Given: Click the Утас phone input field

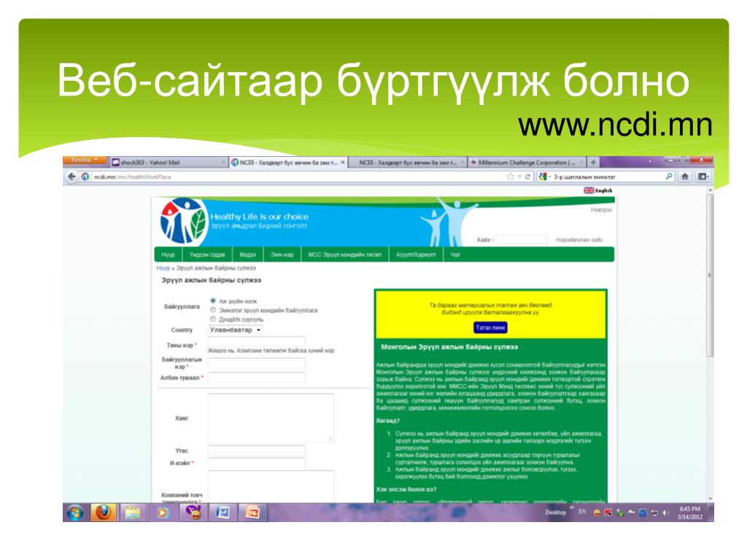Looking at the screenshot, I should [256, 451].
